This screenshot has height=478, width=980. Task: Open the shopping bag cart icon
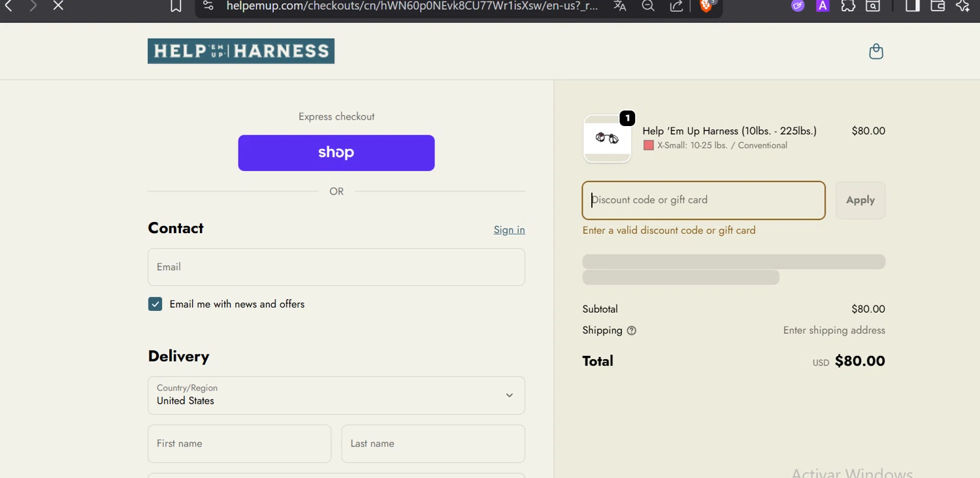tap(876, 51)
